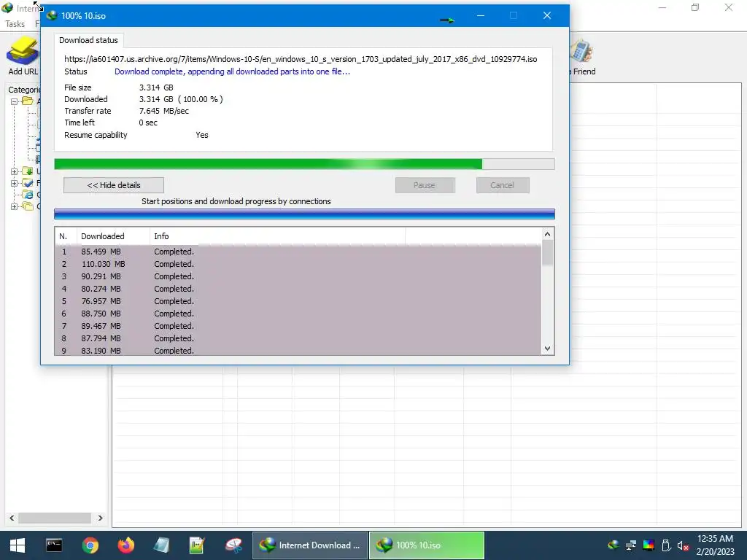
Task: Select connection row 3 with 90.291 MB
Action: pos(298,276)
